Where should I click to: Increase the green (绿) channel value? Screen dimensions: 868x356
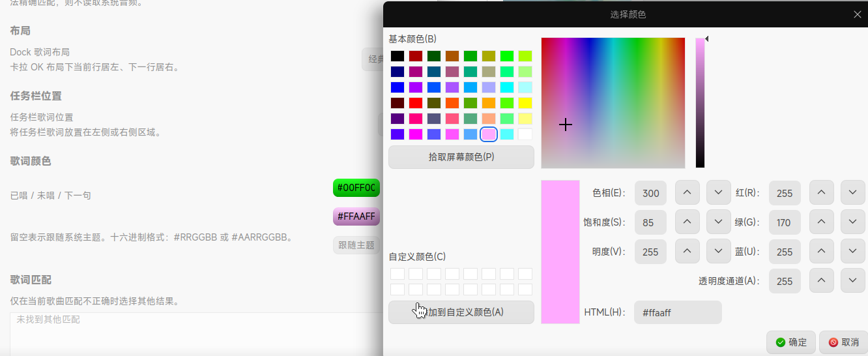coord(822,222)
